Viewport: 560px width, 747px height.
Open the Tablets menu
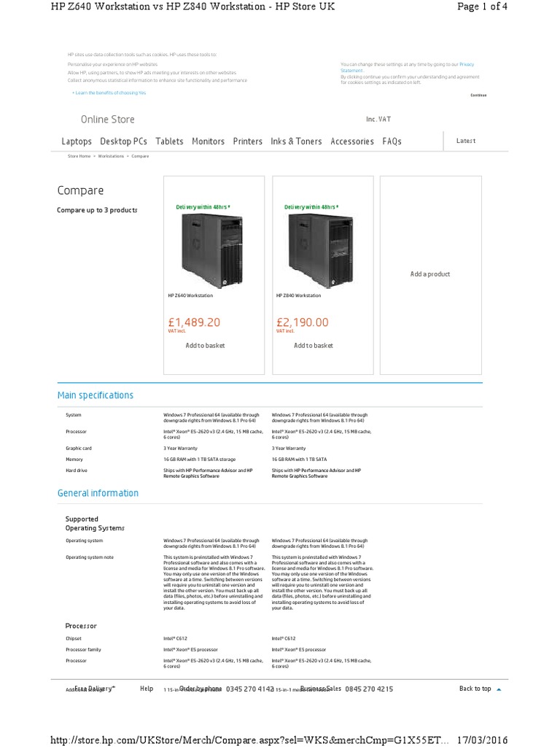click(x=169, y=142)
